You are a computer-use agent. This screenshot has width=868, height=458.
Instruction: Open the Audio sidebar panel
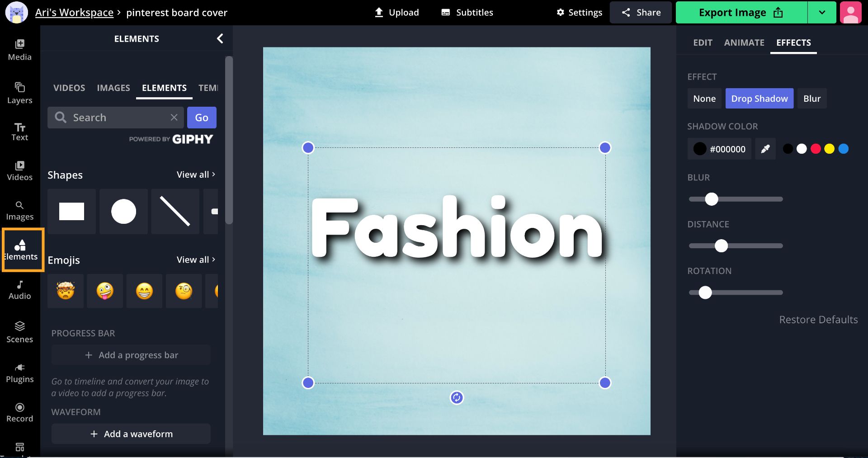19,290
